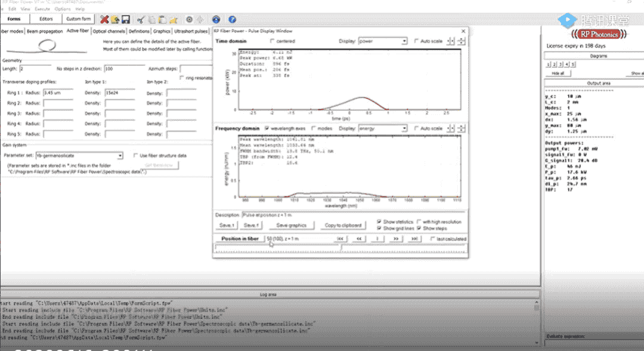
Task: Close the Pulse Display Window
Action: [x=463, y=31]
